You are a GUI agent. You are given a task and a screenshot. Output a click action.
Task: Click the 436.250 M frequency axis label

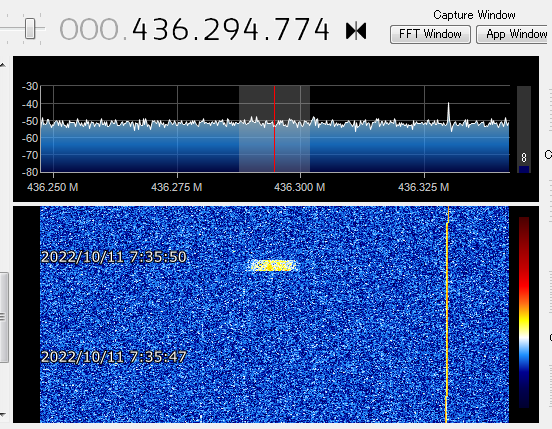tap(53, 187)
